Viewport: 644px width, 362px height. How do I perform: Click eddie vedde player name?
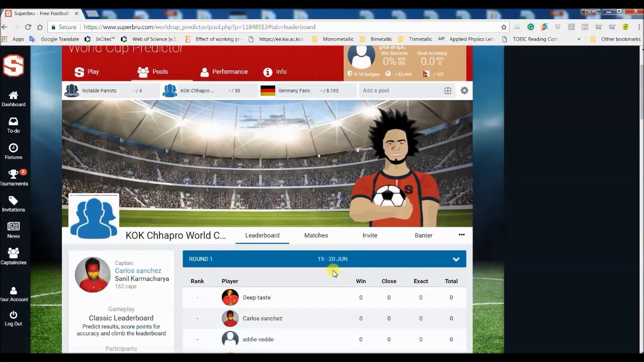pos(258,339)
